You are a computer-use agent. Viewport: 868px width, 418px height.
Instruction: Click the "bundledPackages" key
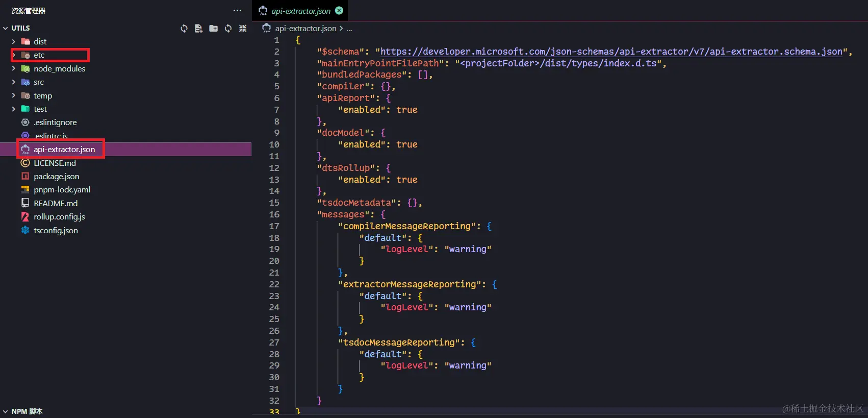[362, 75]
